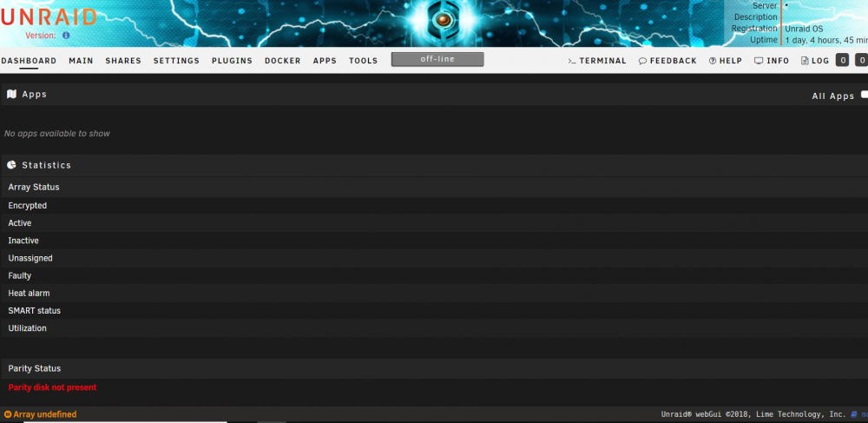This screenshot has width=868, height=423.
Task: Open the Main menu tab
Action: coord(81,61)
